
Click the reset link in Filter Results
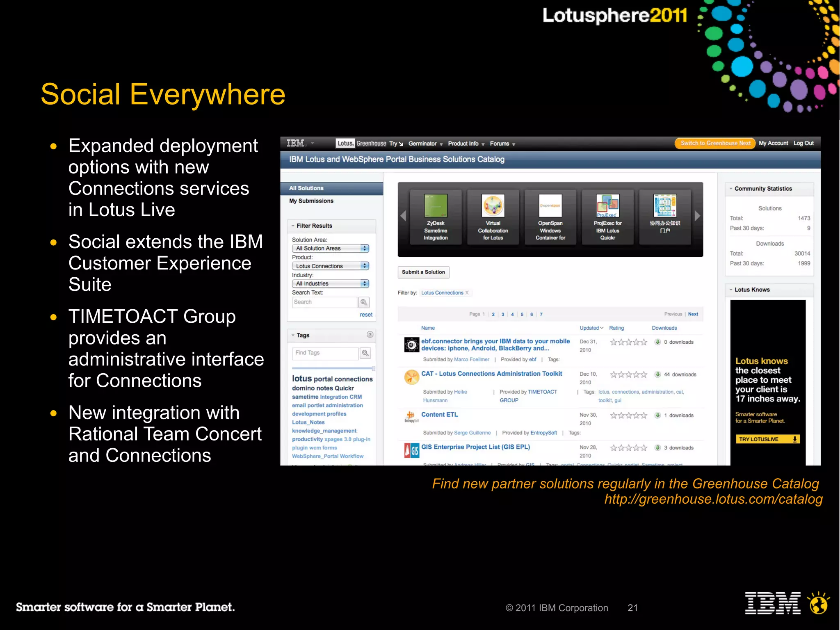tap(366, 315)
